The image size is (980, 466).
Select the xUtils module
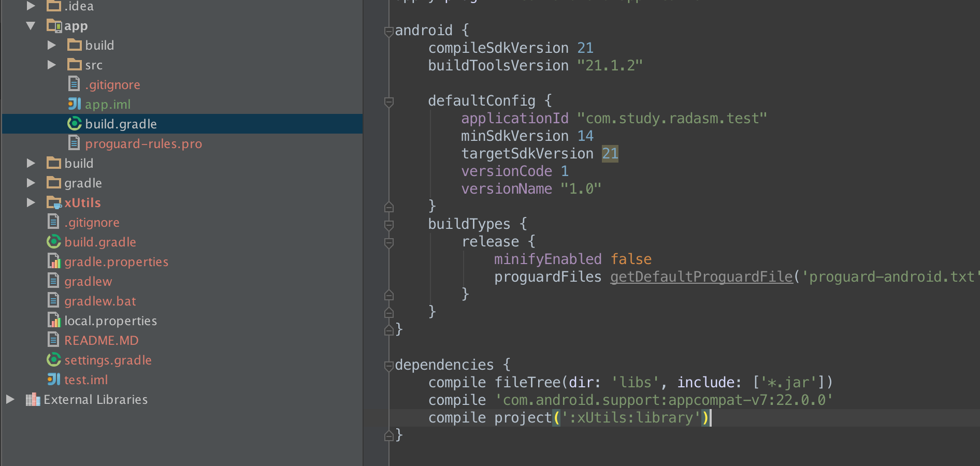82,202
